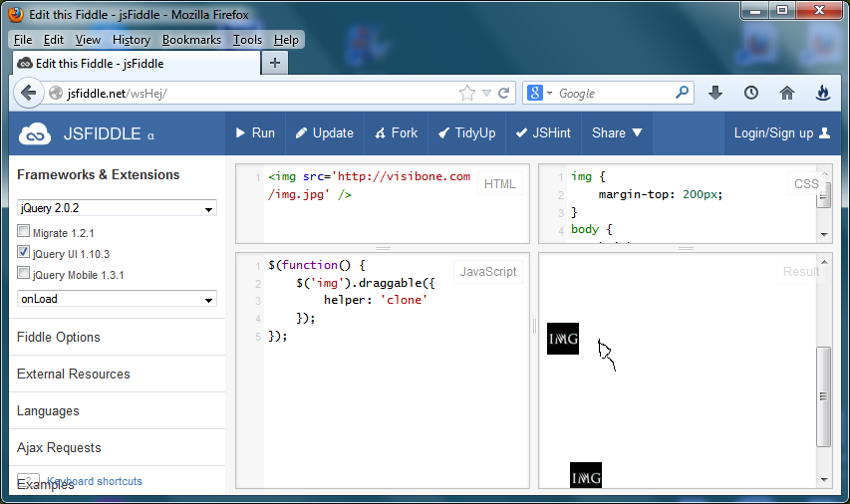
Task: Click the Result pane scroll up arrow
Action: [824, 262]
